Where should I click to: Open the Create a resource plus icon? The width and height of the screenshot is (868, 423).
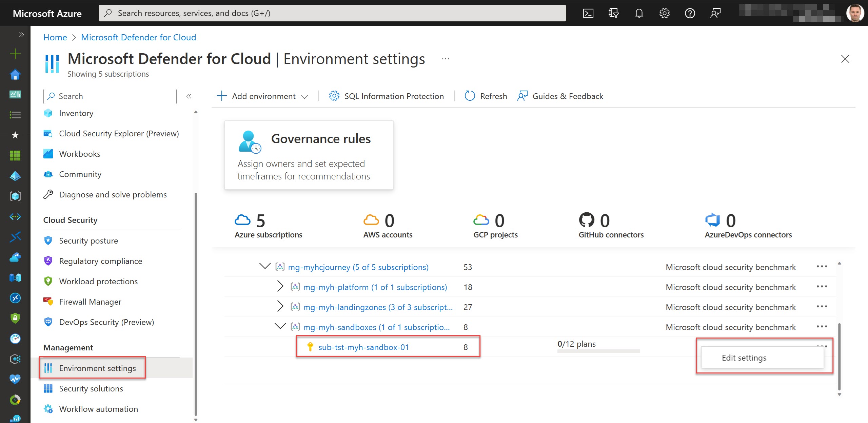(15, 54)
